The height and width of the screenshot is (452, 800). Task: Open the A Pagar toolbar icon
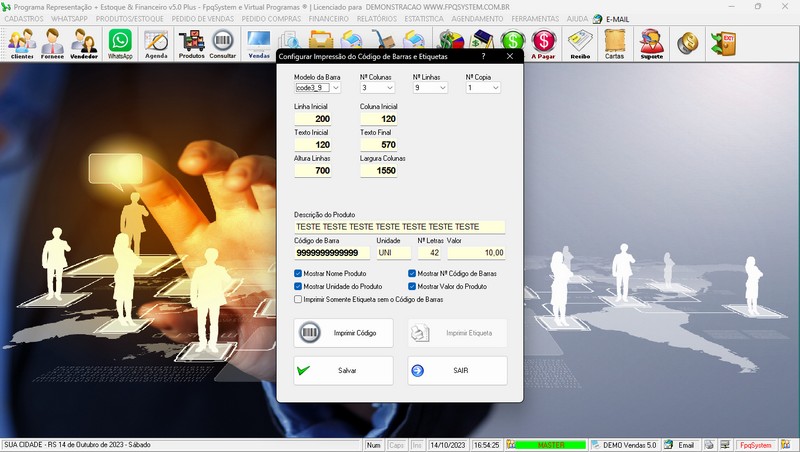point(544,43)
